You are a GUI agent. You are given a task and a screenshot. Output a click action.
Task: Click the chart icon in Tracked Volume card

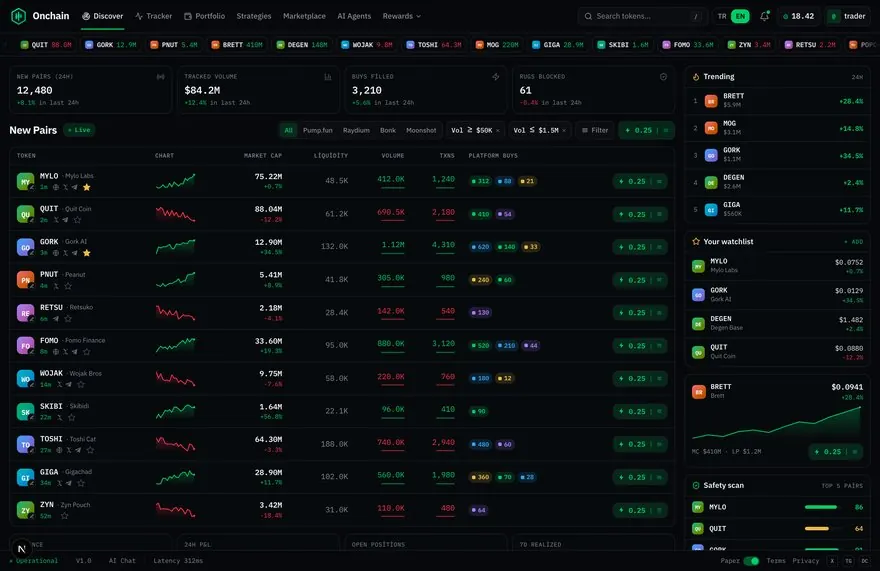click(328, 77)
